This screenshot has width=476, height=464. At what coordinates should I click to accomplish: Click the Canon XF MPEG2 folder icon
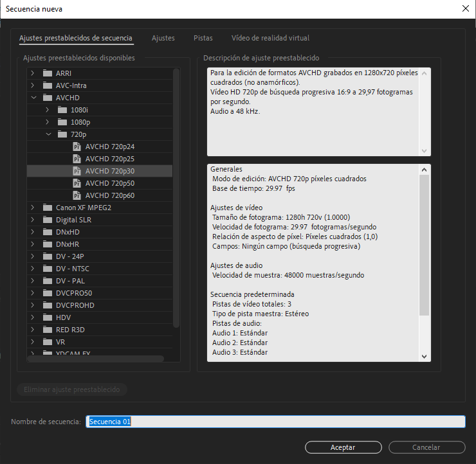click(x=48, y=208)
